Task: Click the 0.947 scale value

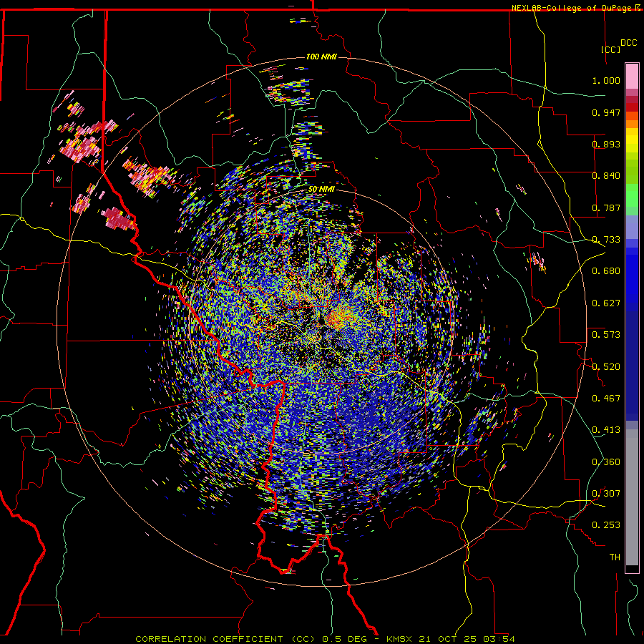Action: tap(606, 112)
